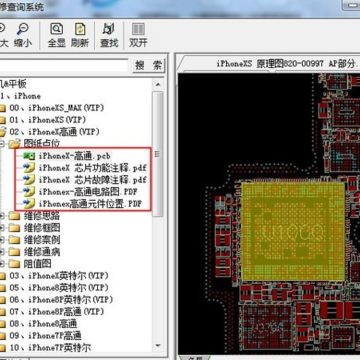
Task: Click the pdf icon beside 高通元件位置.PDF
Action: [29, 203]
